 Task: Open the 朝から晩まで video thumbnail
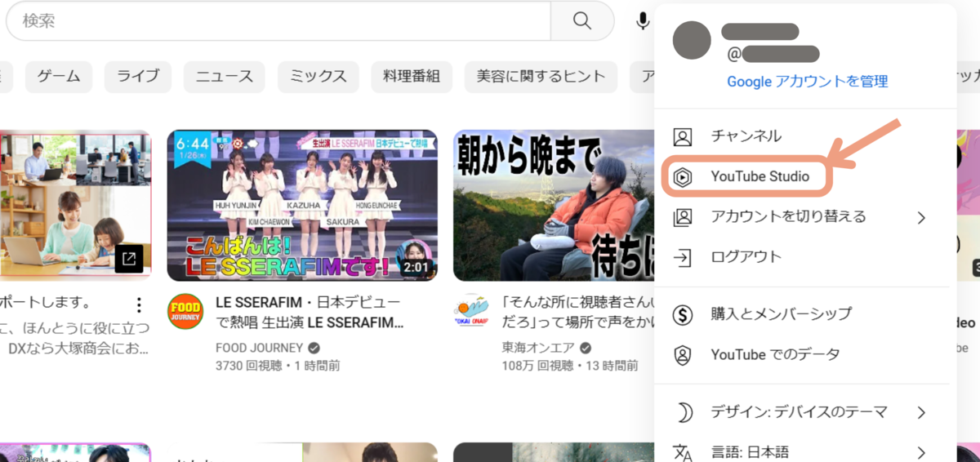point(553,205)
